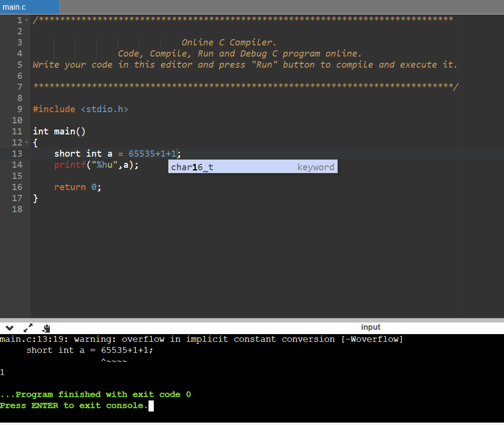
Task: Place cursor on '#include <stdio.h>' line
Action: (80, 109)
